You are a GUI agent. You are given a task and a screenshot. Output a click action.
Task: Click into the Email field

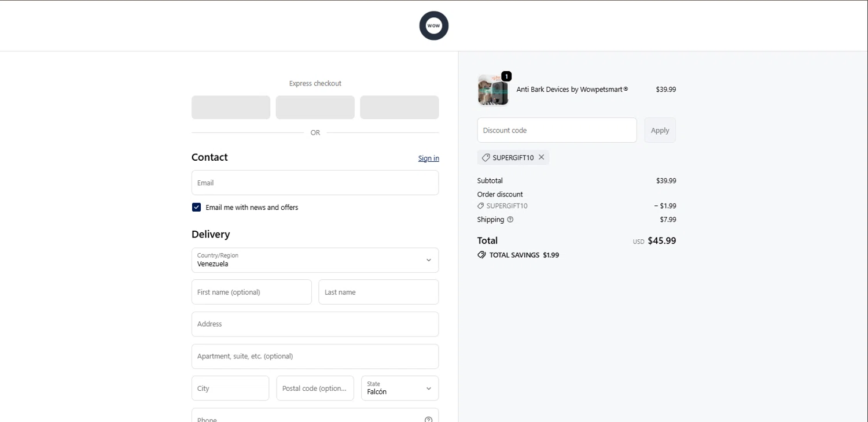315,183
